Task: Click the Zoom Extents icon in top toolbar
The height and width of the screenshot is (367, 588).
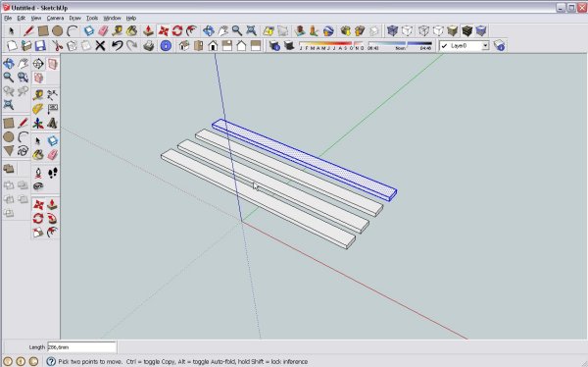Action: tap(251, 30)
